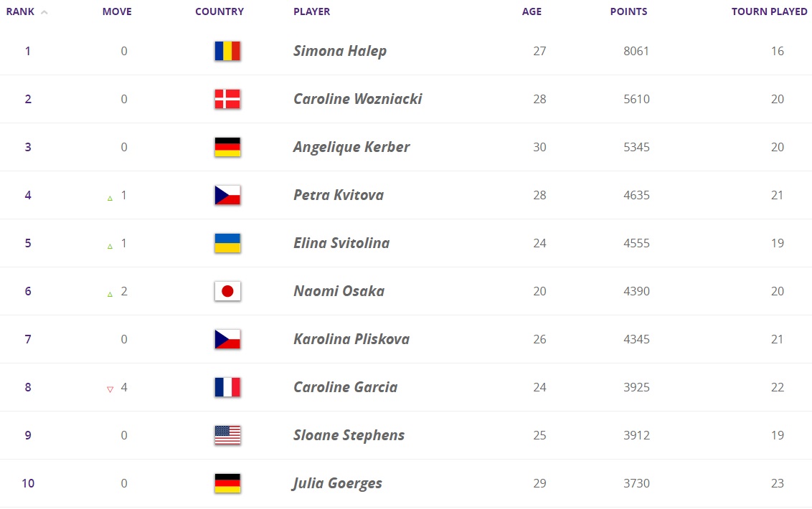Screen dimensions: 812x509
Task: Select the Sloane Stephens player name
Action: 349,435
